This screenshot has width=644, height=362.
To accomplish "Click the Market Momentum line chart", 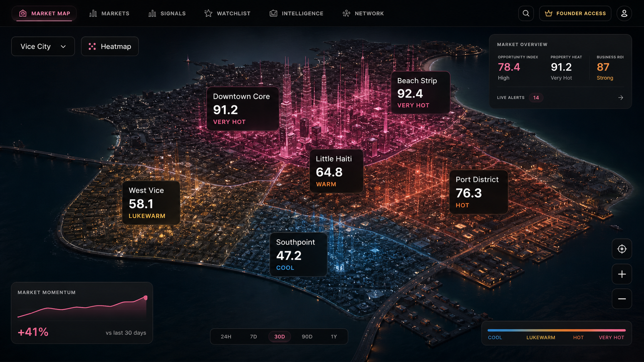I will point(82,308).
